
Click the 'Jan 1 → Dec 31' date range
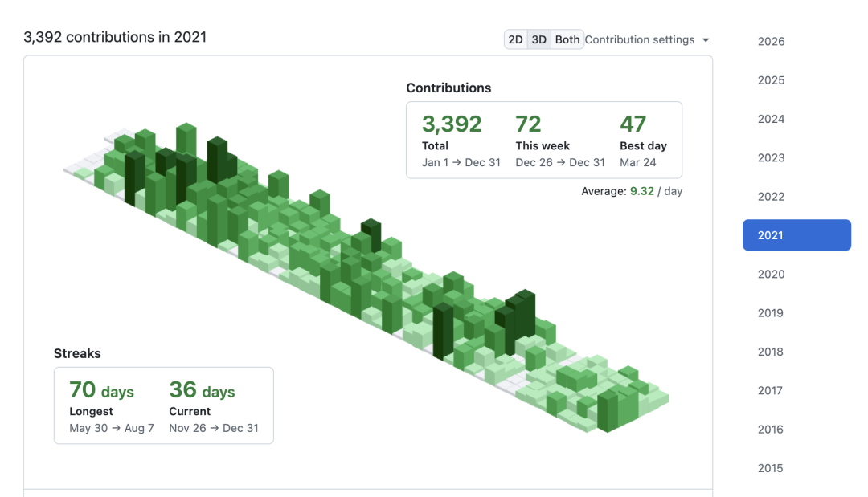coord(461,162)
